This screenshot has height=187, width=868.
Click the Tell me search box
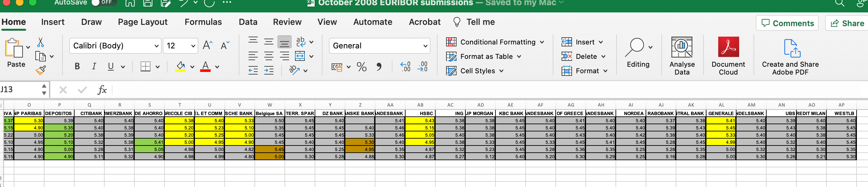(x=474, y=22)
